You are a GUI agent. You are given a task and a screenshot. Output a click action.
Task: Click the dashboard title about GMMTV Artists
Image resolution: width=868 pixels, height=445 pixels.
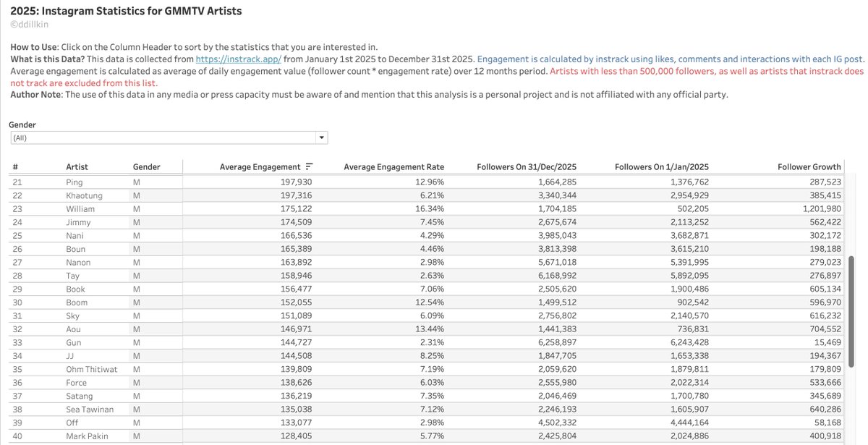pos(126,10)
